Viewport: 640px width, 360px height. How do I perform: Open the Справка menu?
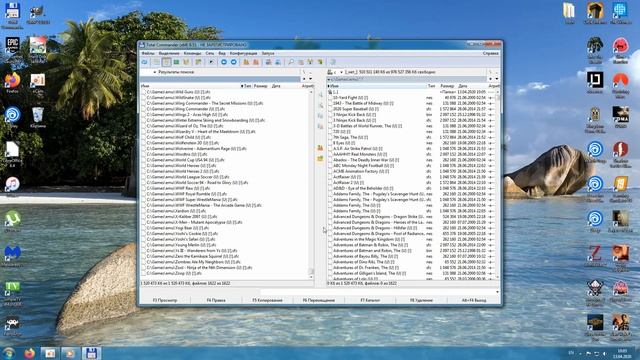pyautogui.click(x=491, y=53)
